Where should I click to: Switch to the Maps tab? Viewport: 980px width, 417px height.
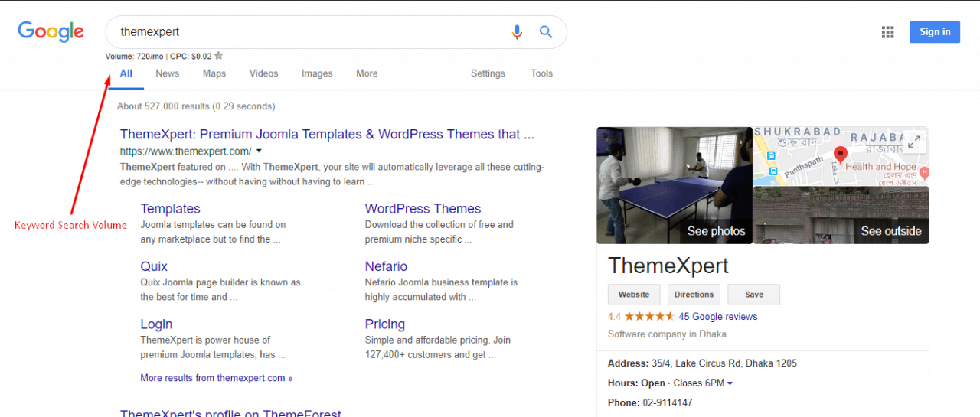tap(214, 73)
